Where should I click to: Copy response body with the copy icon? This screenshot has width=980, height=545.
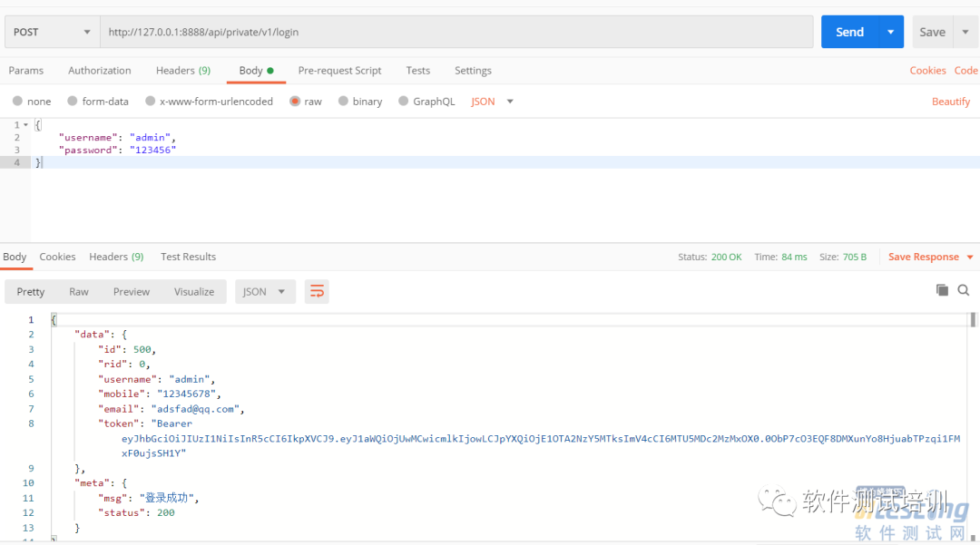942,289
